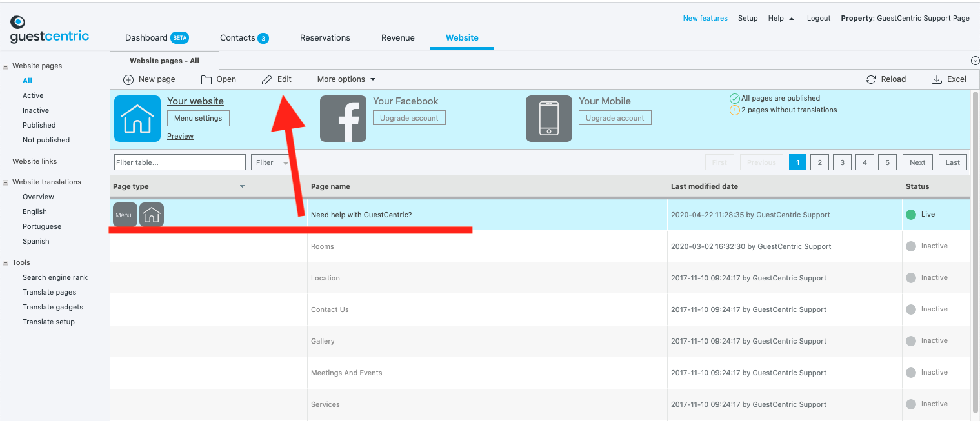Click the Menu badge in first row

coord(125,215)
